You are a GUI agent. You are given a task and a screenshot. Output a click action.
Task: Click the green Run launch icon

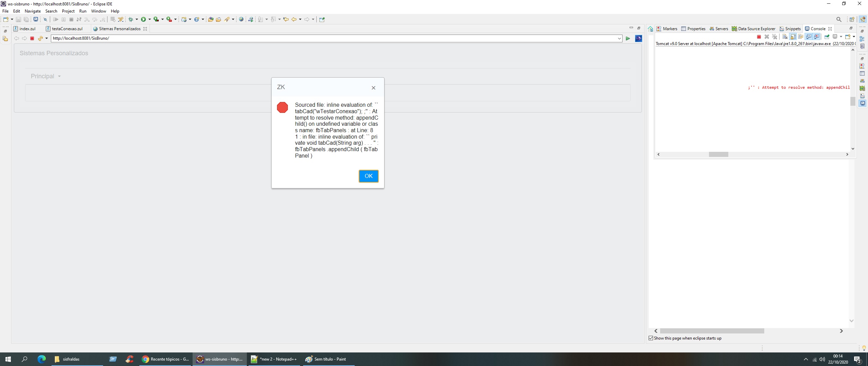coord(143,19)
